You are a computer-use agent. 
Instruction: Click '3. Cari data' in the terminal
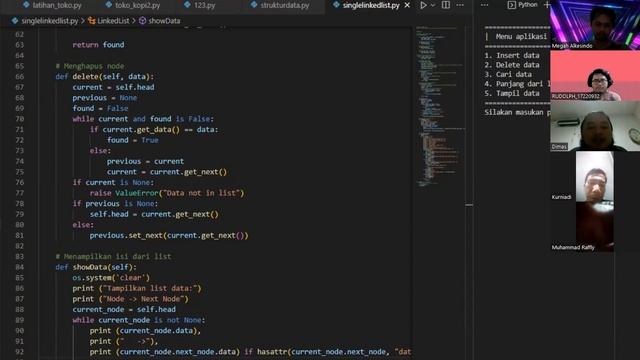(x=508, y=74)
